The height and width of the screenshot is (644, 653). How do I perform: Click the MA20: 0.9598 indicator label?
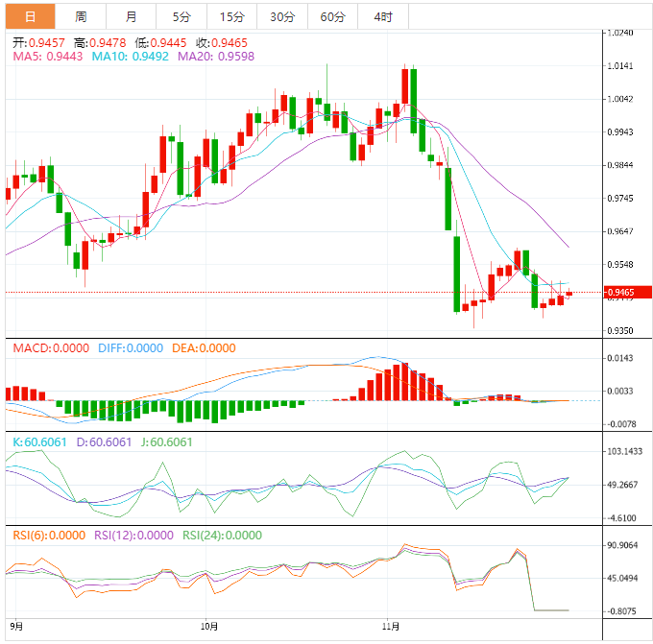tap(216, 57)
